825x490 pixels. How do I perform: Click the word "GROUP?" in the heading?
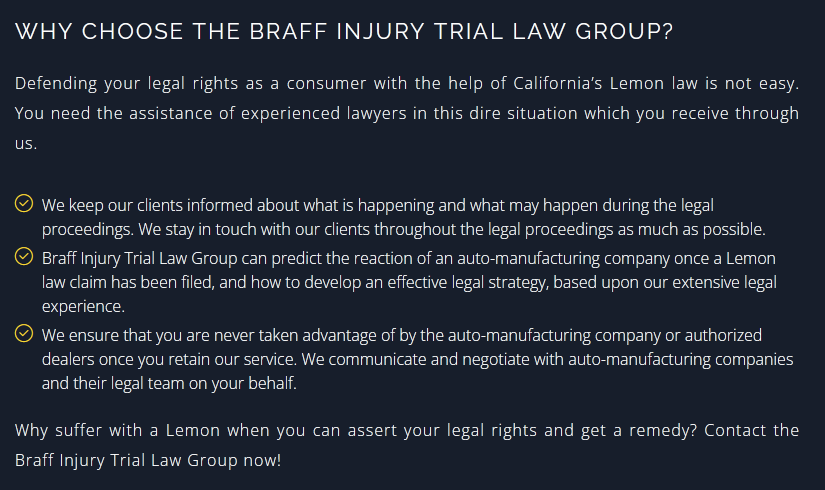[x=624, y=32]
